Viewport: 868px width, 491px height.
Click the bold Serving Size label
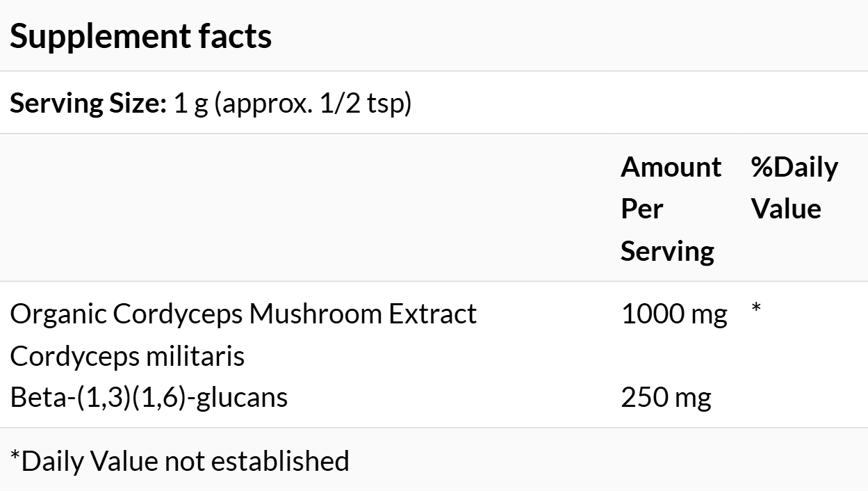(88, 104)
